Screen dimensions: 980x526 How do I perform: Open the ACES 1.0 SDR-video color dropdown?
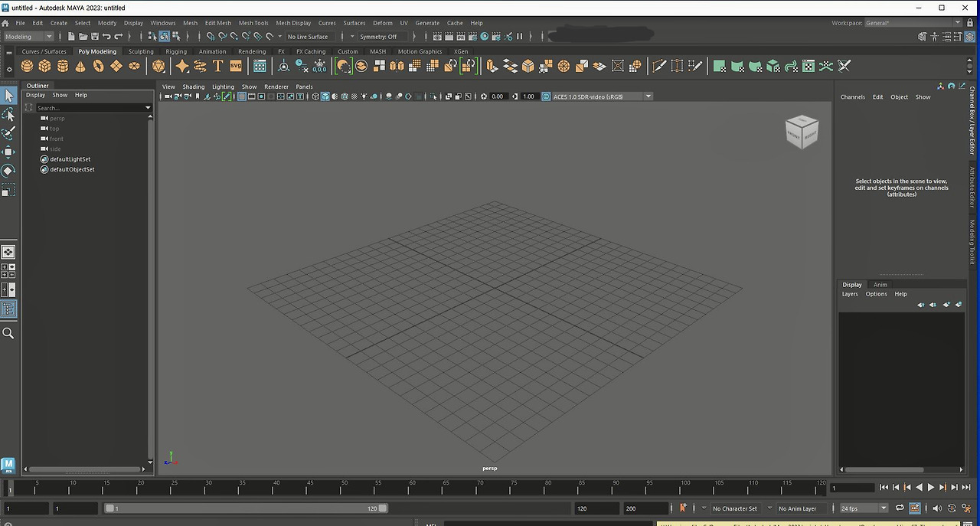tap(648, 96)
